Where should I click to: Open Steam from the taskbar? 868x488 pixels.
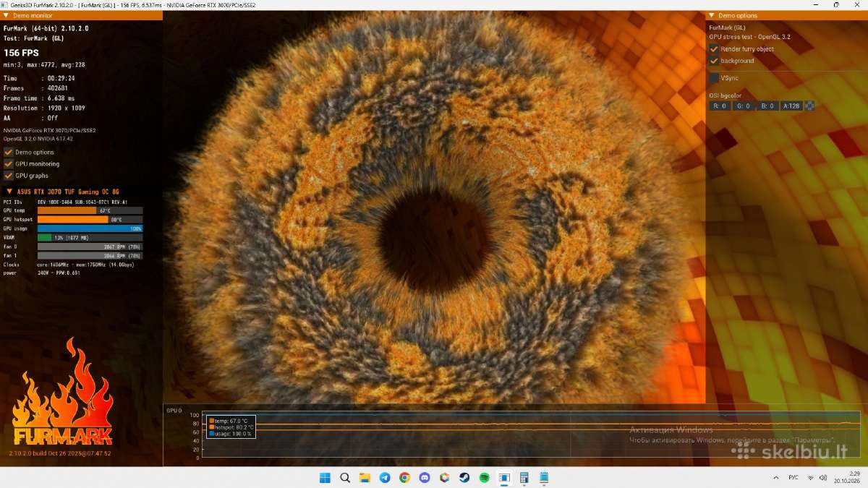464,478
